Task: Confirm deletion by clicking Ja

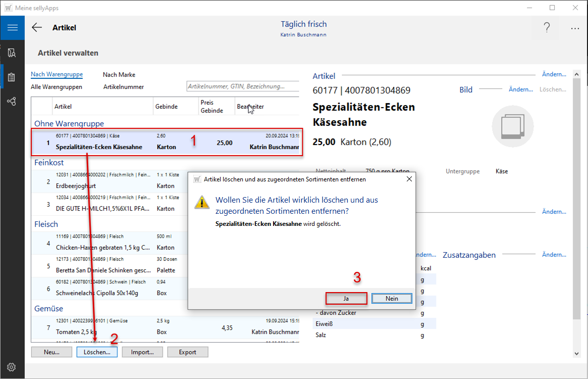Action: 346,299
